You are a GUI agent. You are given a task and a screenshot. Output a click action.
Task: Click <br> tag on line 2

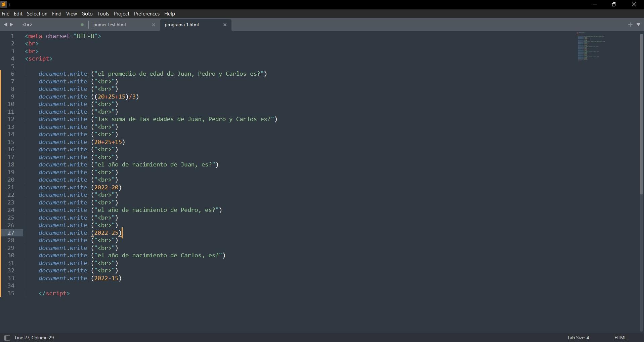(32, 43)
